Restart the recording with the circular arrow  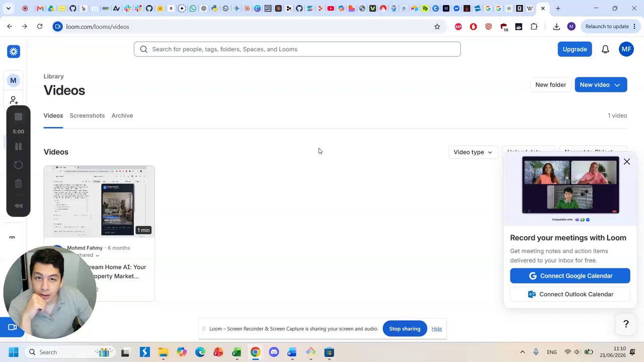click(19, 165)
